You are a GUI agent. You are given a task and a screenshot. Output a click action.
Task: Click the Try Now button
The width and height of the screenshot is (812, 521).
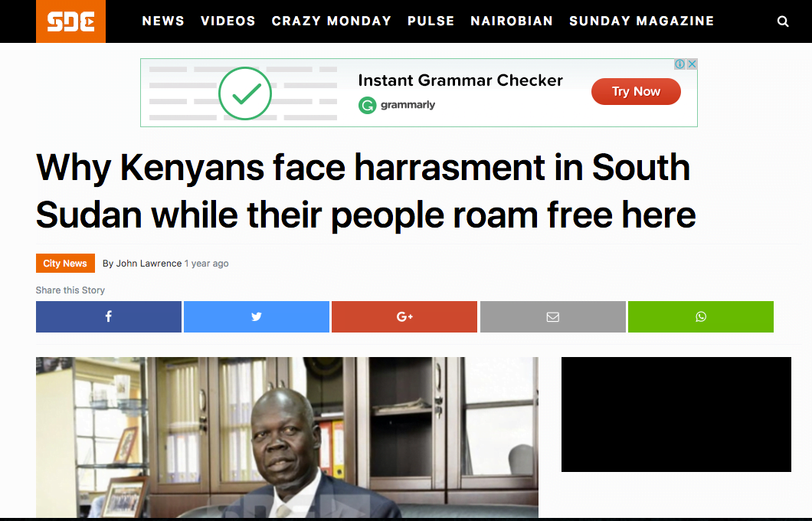(636, 92)
